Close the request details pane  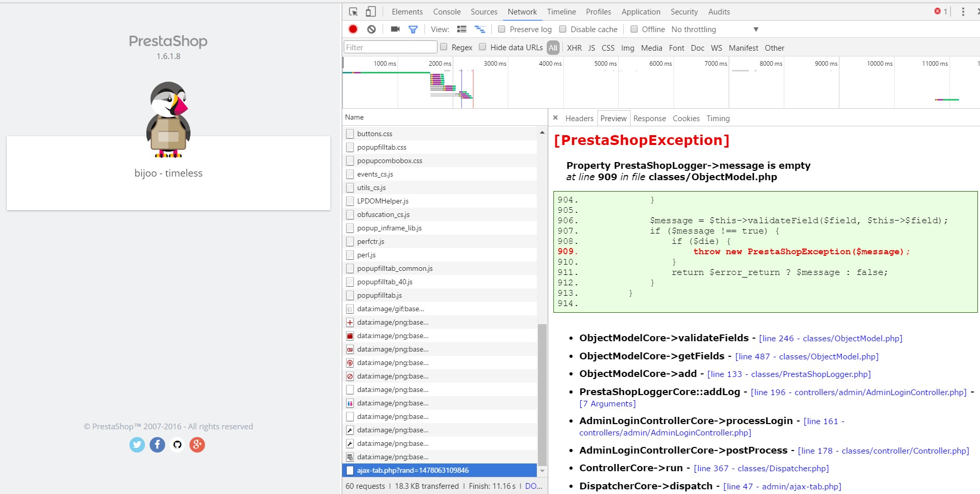pos(555,118)
